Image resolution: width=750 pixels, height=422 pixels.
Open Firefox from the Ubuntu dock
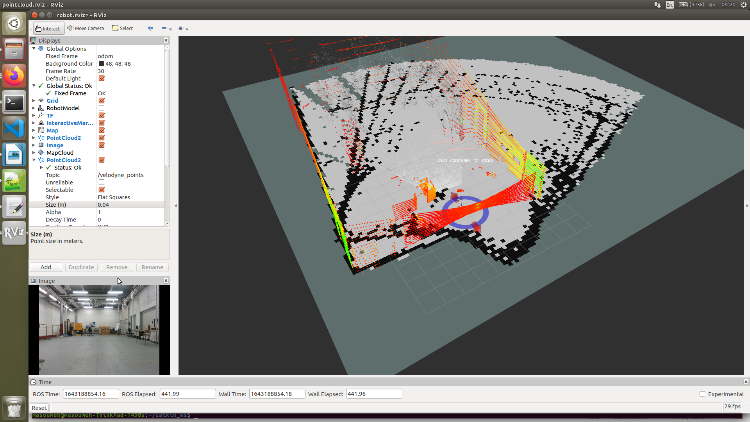coord(14,74)
